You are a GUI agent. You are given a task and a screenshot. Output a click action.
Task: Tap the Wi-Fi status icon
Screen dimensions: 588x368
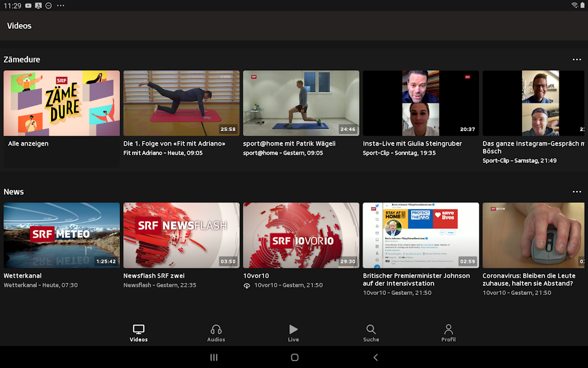tap(574, 5)
